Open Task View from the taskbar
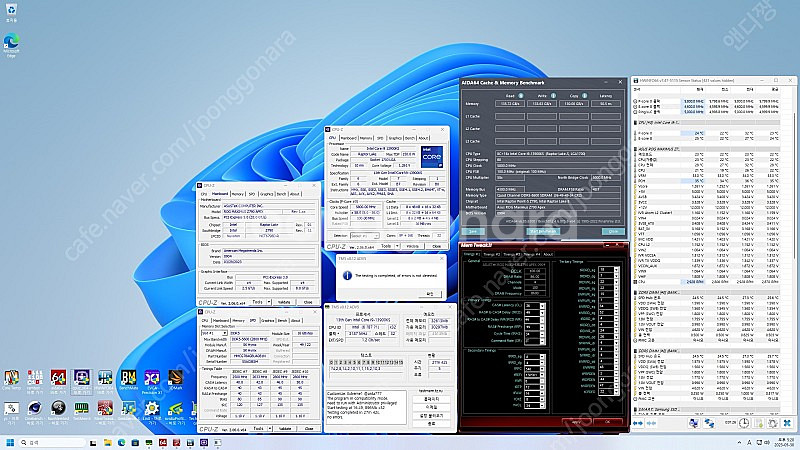This screenshot has height=450, width=800. tap(93, 443)
